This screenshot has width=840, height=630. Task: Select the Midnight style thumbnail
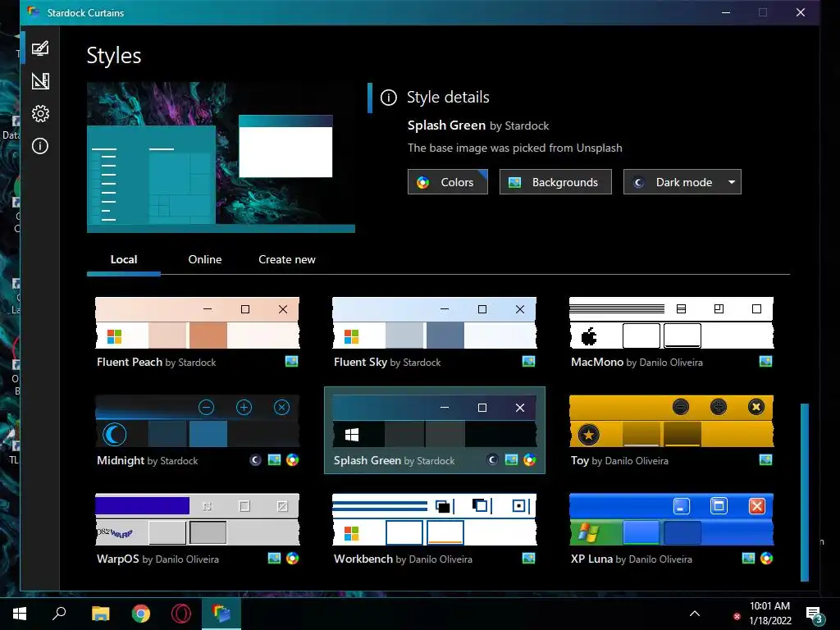coord(197,422)
